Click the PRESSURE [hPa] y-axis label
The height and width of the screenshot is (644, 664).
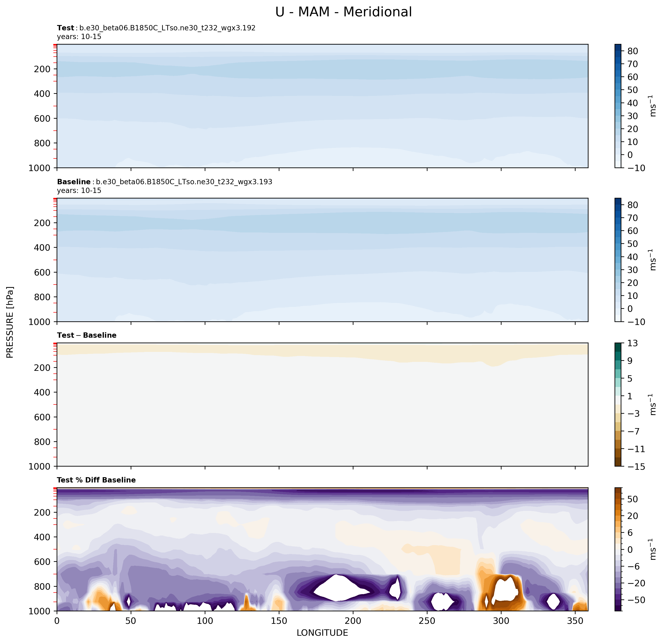(x=10, y=322)
